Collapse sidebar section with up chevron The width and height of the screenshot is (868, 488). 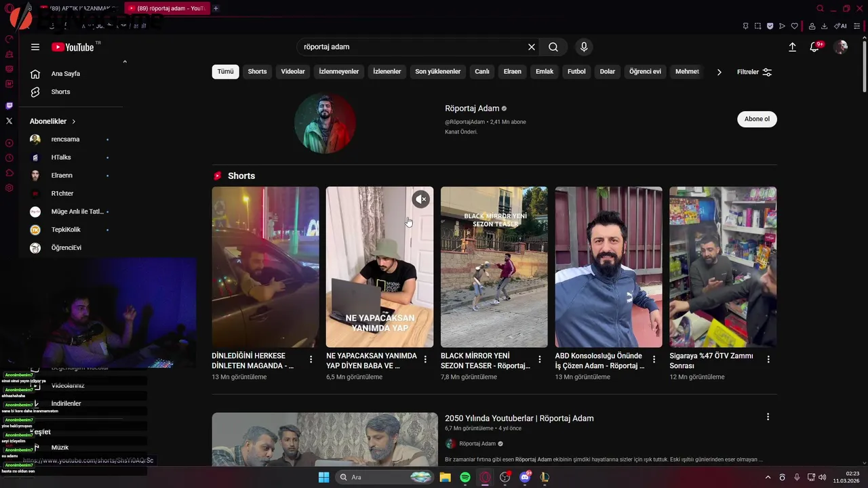(x=125, y=62)
